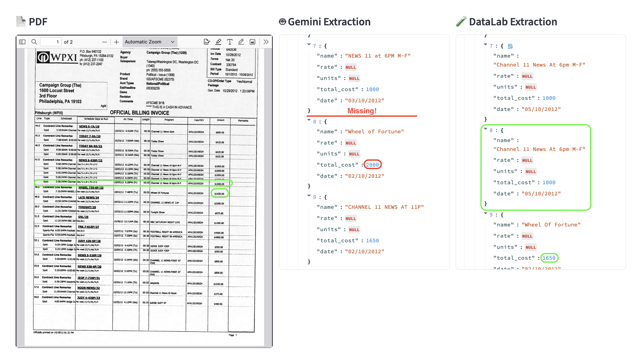This screenshot has height=364, width=641.
Task: Click total_cost value 2000 in Gemini item 8
Action: [x=372, y=165]
